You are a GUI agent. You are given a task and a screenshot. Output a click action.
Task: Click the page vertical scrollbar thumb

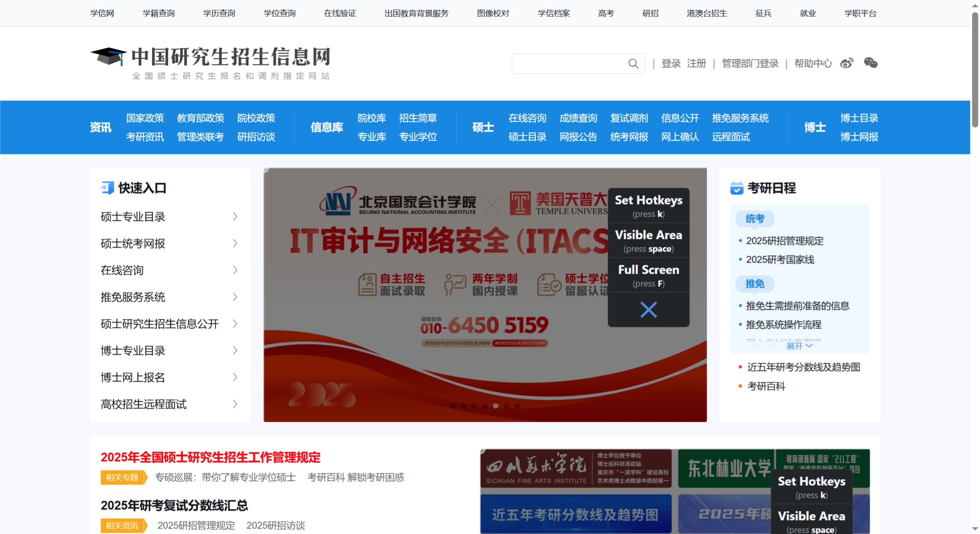tap(975, 70)
